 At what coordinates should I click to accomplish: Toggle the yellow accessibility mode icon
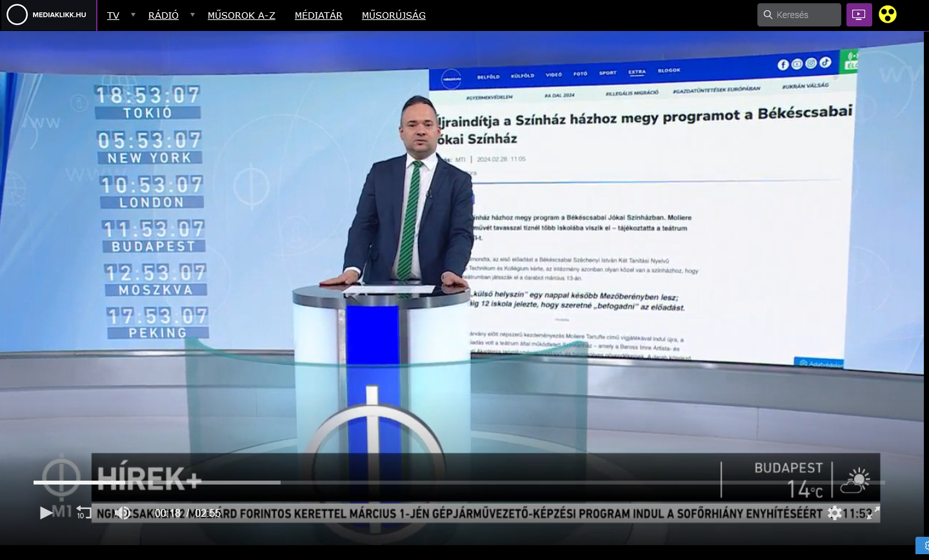pyautogui.click(x=888, y=15)
